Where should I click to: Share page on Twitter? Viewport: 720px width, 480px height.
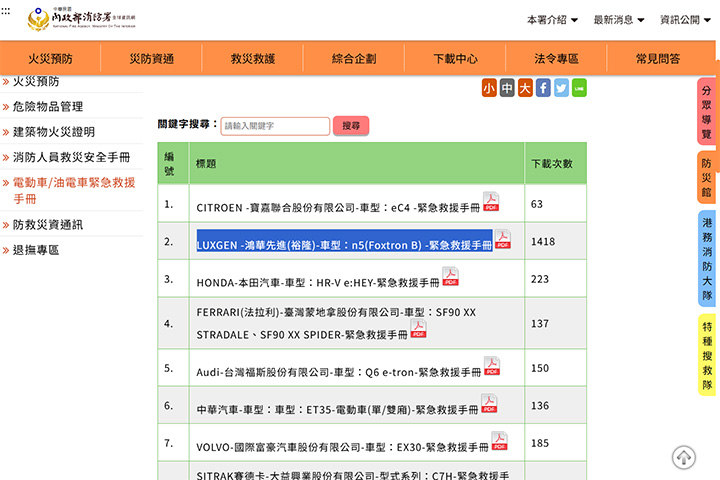point(561,88)
